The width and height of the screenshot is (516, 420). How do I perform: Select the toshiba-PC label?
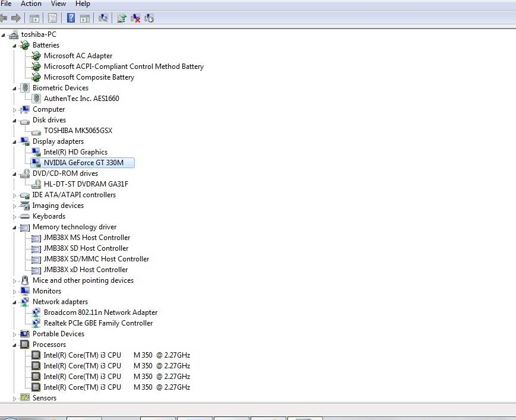pos(39,34)
